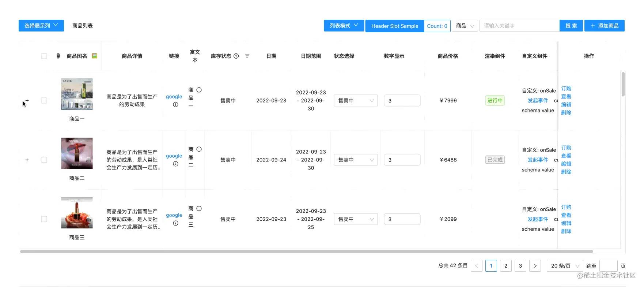The image size is (644, 287).
Task: Check the checkbox for 商品三 row
Action: 44,219
